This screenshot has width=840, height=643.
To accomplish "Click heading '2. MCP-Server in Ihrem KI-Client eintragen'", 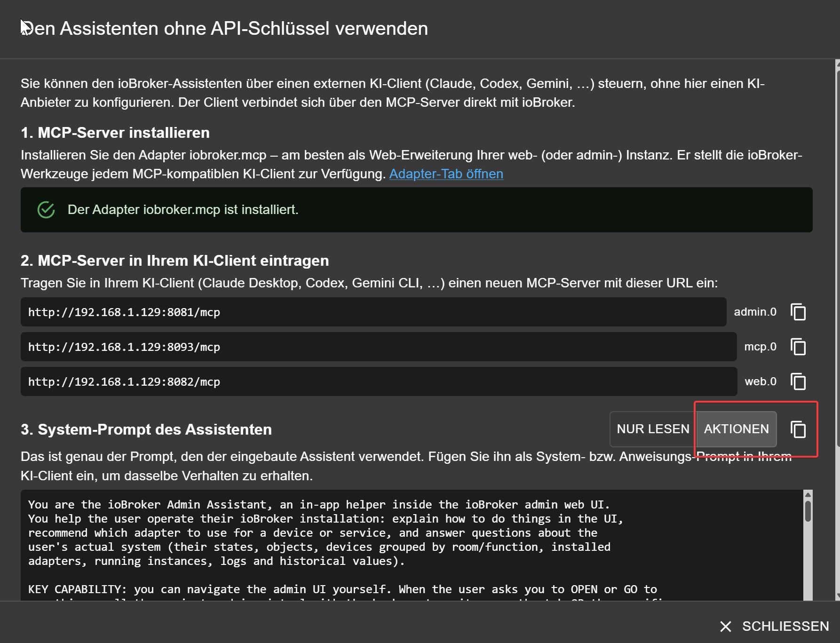I will pos(175,261).
